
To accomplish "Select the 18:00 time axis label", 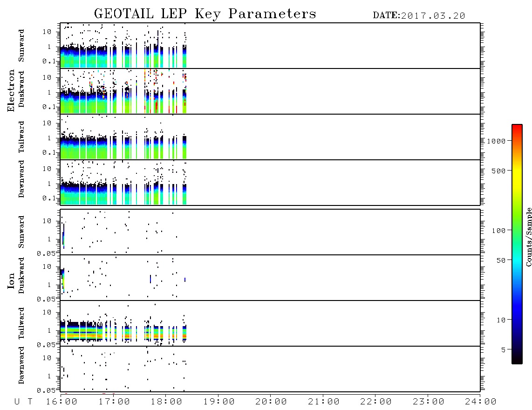I will (x=166, y=402).
